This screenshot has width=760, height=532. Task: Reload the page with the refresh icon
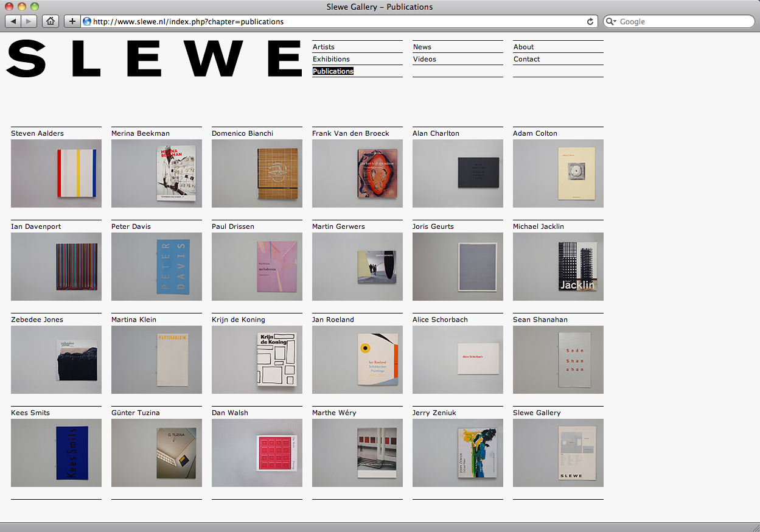[590, 21]
